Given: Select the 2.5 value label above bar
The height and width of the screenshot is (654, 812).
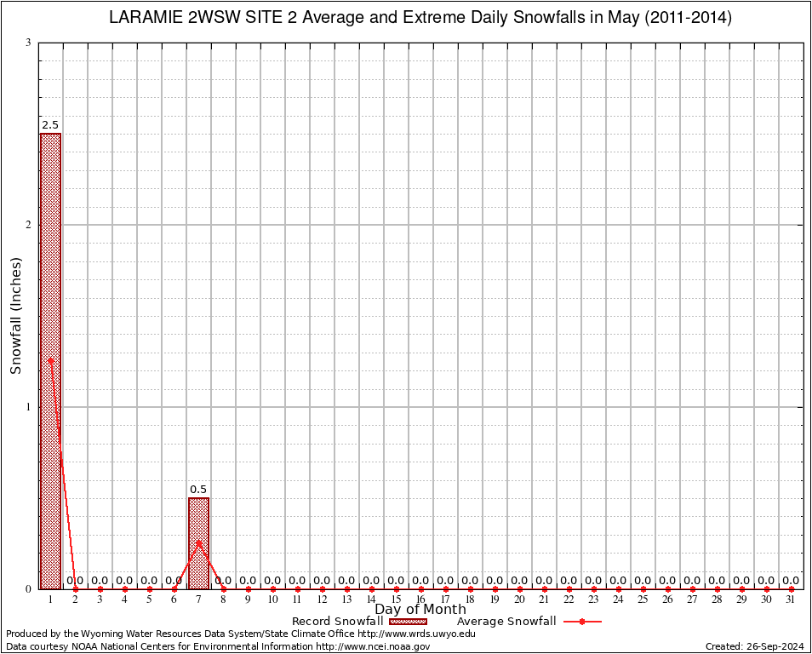Looking at the screenshot, I should click(50, 125).
